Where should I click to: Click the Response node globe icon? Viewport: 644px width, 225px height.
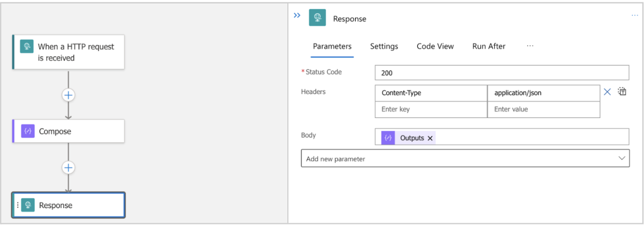28,205
